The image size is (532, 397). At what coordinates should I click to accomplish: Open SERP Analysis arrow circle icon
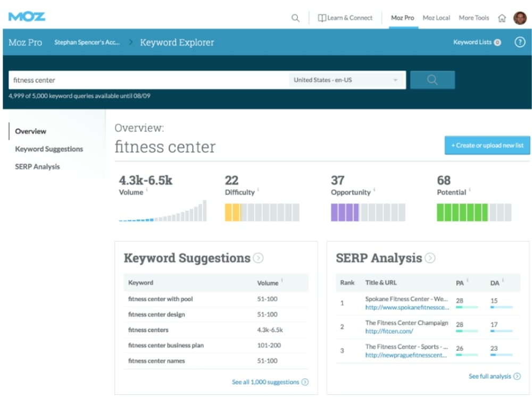point(430,258)
